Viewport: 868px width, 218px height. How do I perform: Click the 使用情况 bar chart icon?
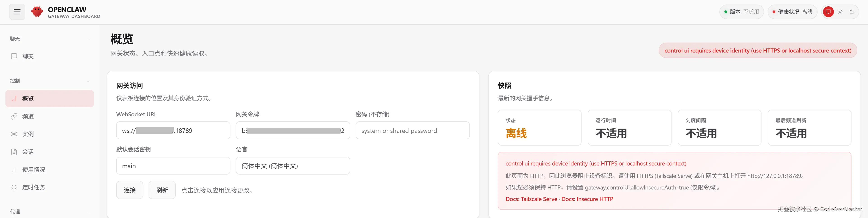click(x=14, y=170)
